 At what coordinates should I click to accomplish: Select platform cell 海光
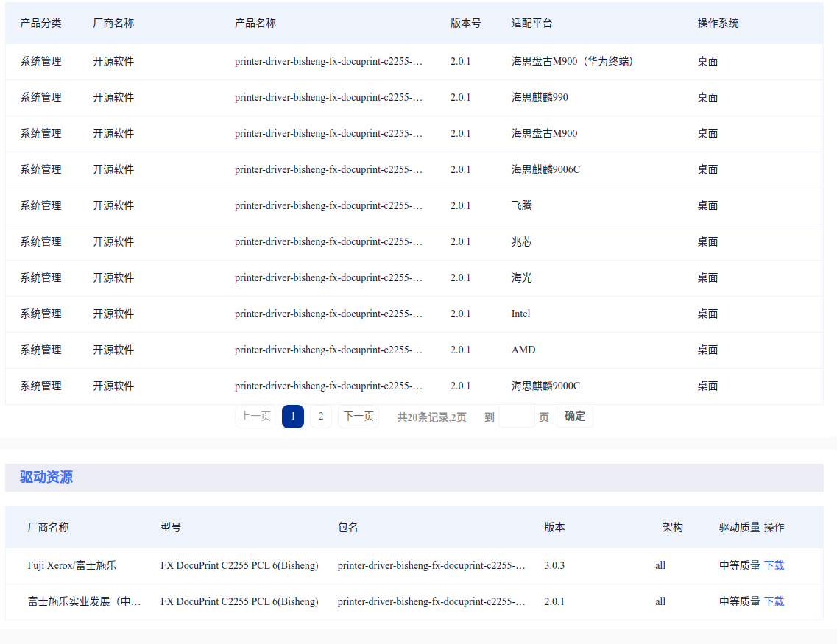coord(521,278)
